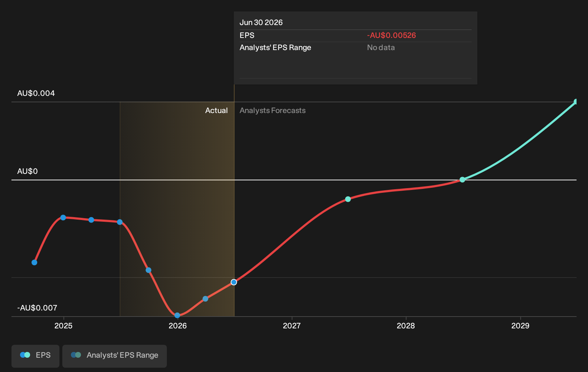Click the -AU$0.00526 EPS value in tooltip
The image size is (588, 372).
coord(391,35)
